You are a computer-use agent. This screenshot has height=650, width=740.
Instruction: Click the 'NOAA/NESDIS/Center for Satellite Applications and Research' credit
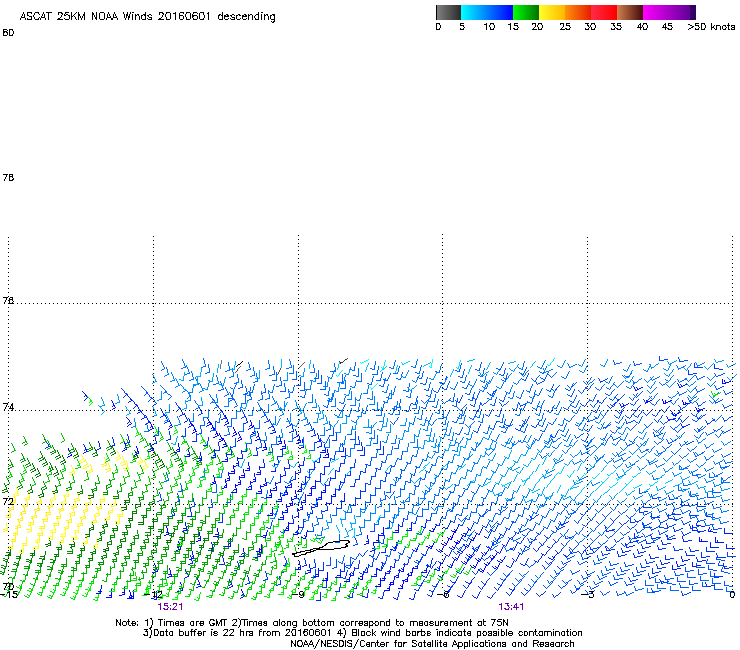(x=432, y=644)
